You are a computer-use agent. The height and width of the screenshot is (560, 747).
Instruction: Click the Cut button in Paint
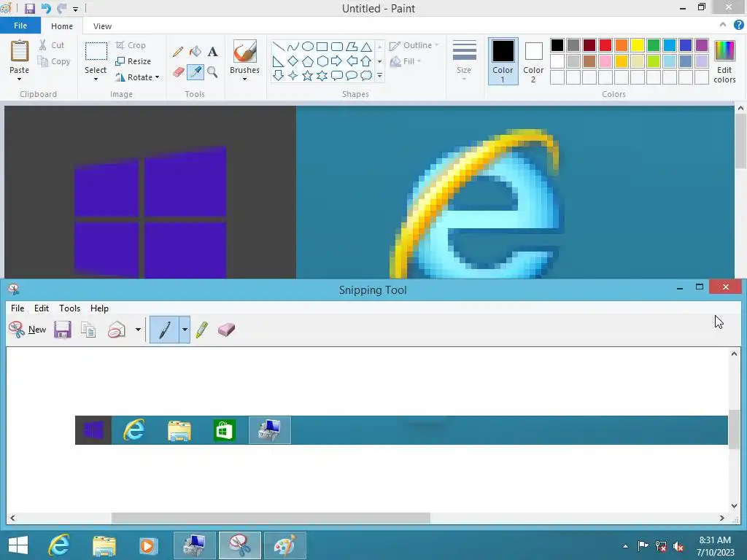[52, 45]
